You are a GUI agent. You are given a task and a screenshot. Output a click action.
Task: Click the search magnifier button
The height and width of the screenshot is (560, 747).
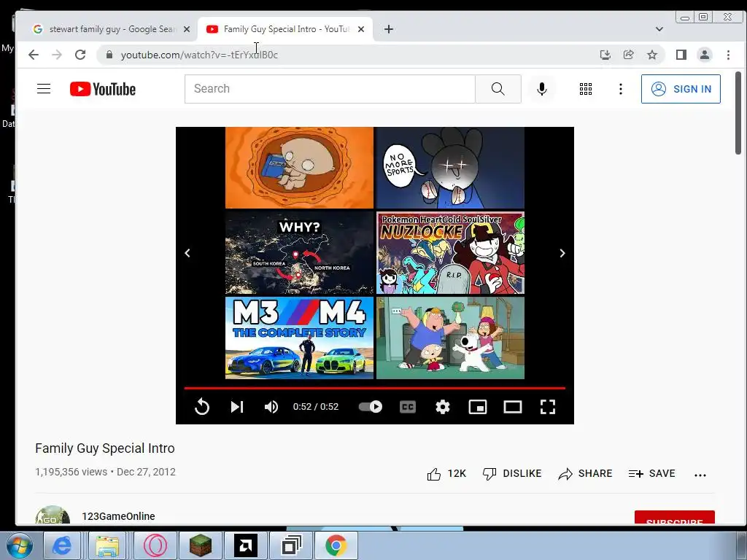(x=498, y=88)
